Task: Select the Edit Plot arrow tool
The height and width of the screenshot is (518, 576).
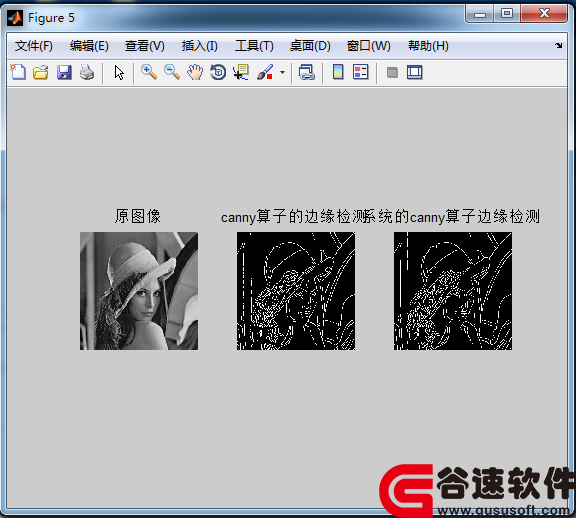Action: 119,72
